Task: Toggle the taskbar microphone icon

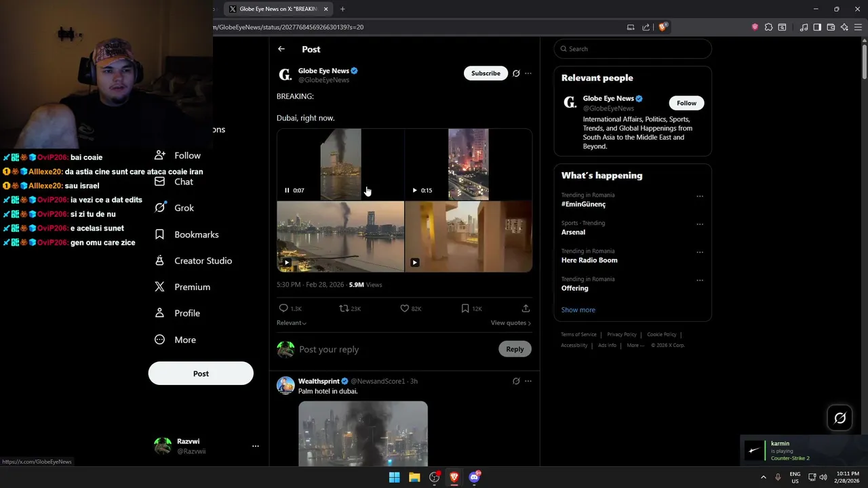Action: tap(778, 477)
